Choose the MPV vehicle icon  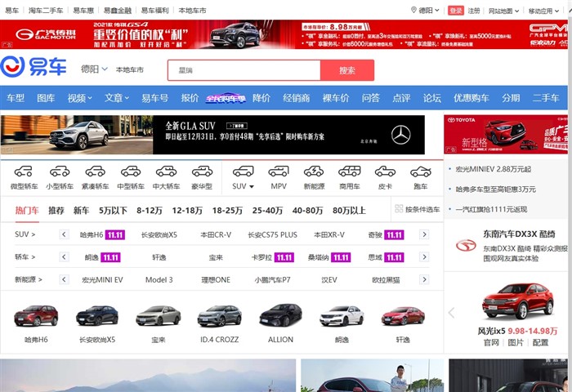[279, 171]
